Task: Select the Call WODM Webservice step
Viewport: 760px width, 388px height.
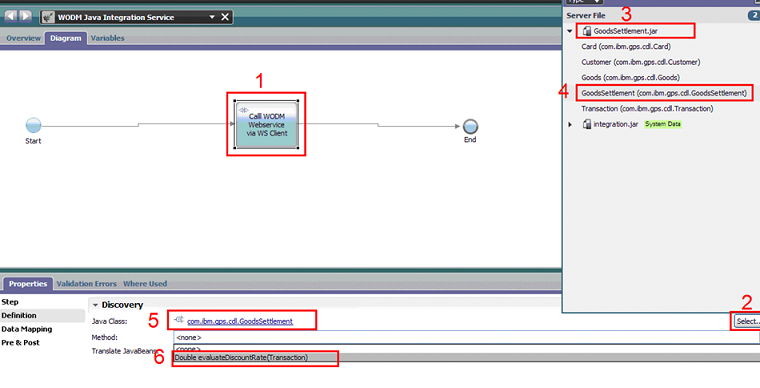Action: pyautogui.click(x=267, y=124)
